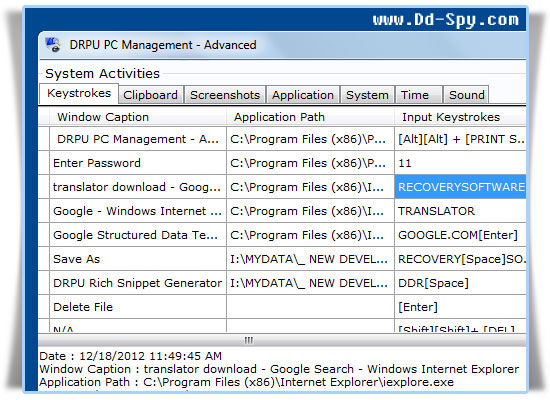Viewport: 550px width, 400px height.
Task: Select the '[Alt][Alt] + [PRINT S..' cell
Action: point(460,139)
